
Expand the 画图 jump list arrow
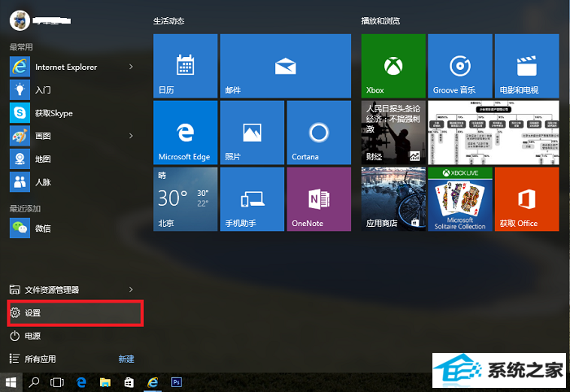[x=131, y=136]
